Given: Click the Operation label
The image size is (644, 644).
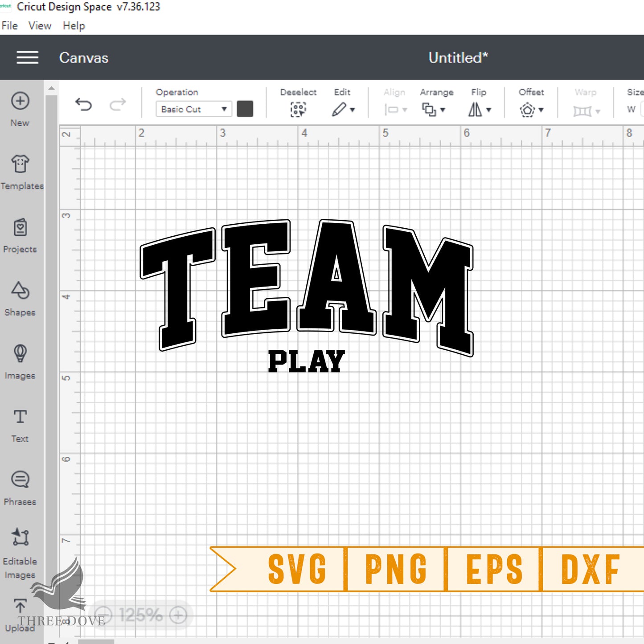Looking at the screenshot, I should pos(177,92).
